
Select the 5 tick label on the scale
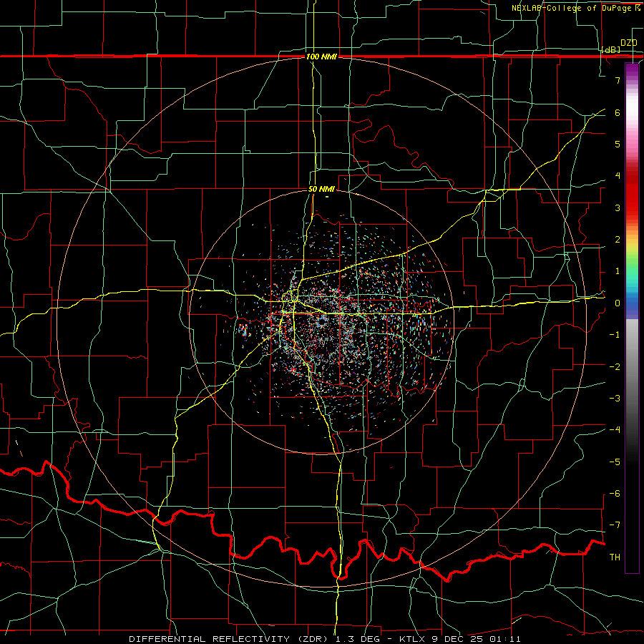click(618, 144)
